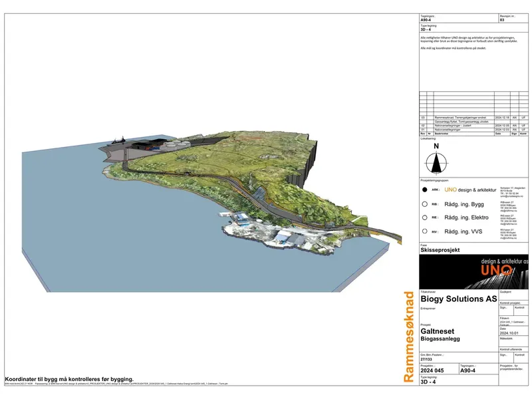Click the 'Rådg. ing. Elektro' entry
The image size is (532, 399).
coord(467,217)
